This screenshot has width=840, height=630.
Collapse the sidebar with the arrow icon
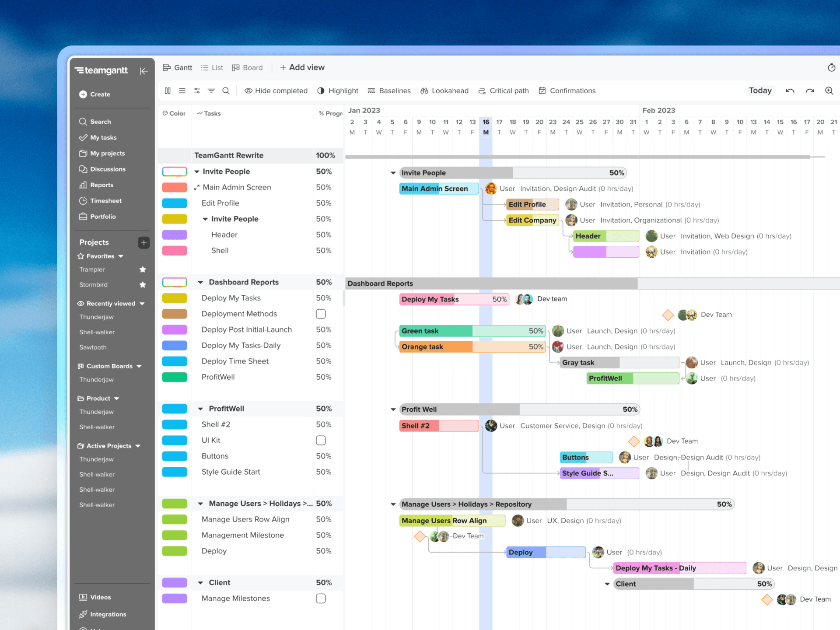[143, 71]
